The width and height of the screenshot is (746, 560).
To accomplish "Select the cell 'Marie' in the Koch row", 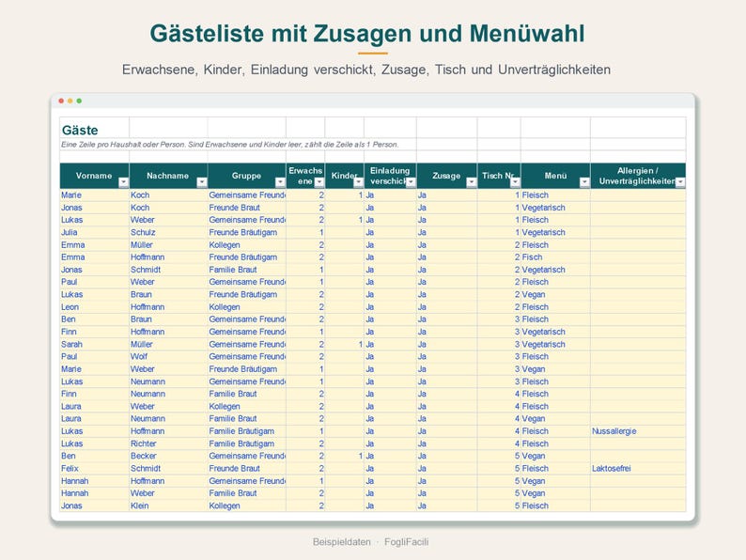I will (x=94, y=195).
